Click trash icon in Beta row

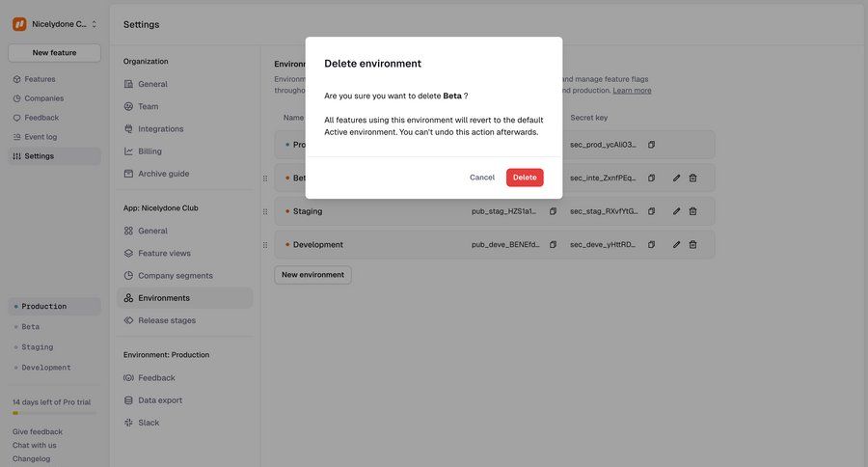[x=692, y=178]
